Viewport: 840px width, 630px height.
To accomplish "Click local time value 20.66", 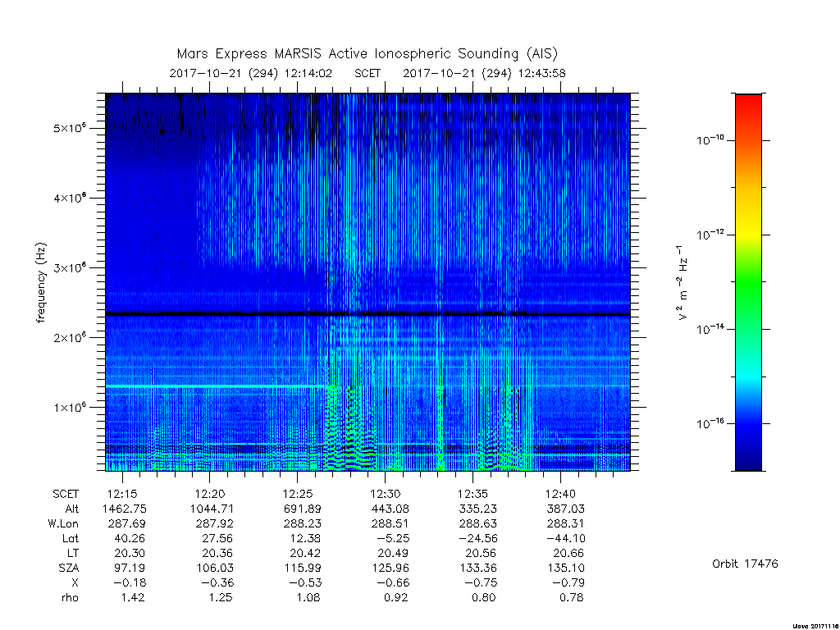I will 568,553.
